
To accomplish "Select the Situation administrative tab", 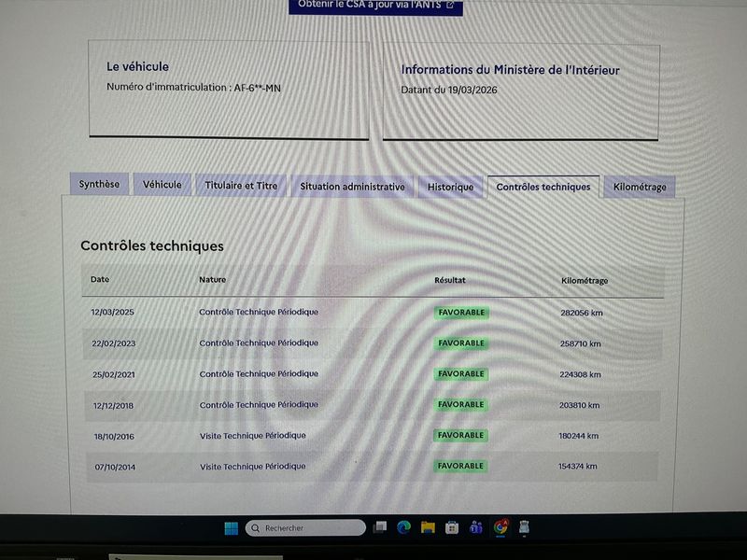I will coord(353,186).
